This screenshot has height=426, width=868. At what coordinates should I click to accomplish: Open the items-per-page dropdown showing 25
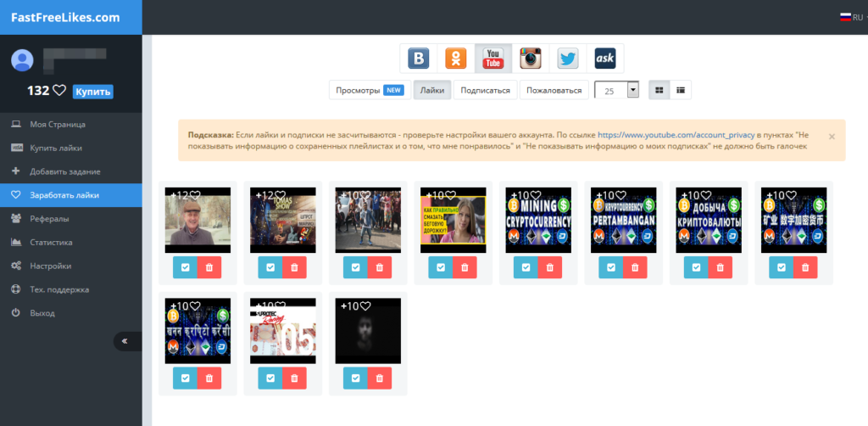616,90
